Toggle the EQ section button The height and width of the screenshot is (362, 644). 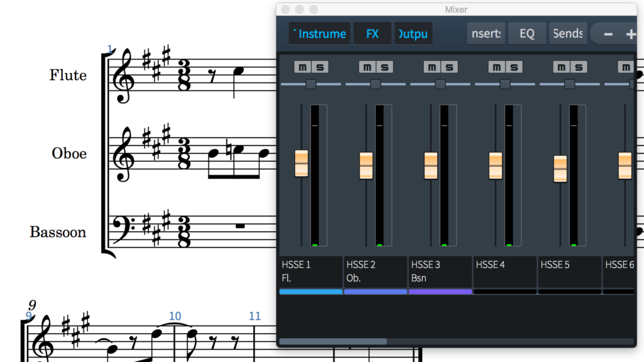526,34
